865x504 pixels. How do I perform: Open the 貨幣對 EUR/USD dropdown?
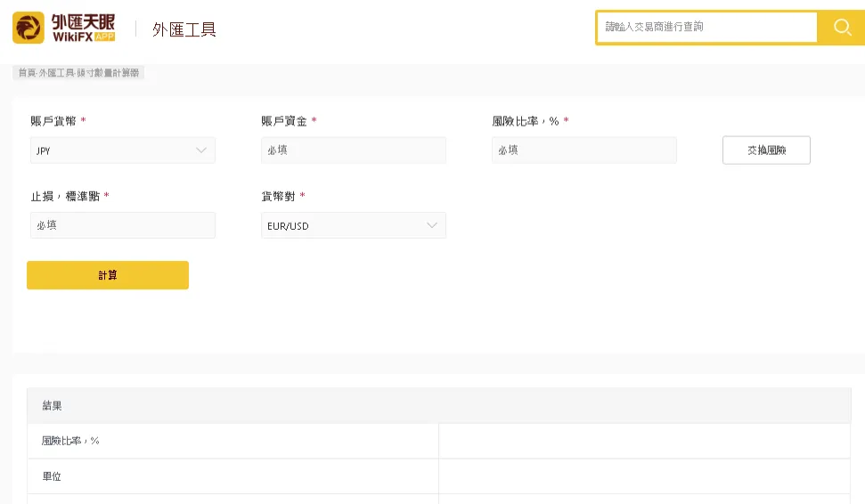(353, 225)
